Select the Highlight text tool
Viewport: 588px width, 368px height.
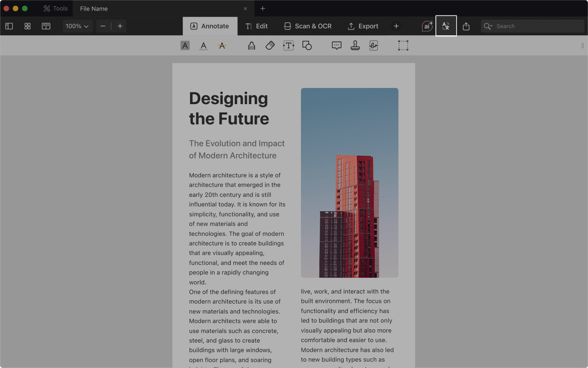point(185,46)
